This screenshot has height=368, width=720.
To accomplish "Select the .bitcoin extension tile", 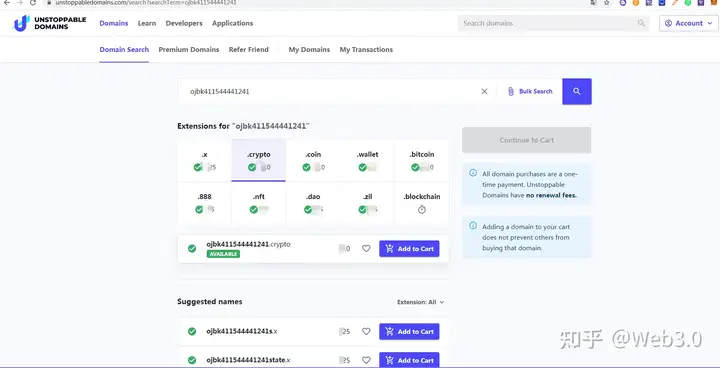I will [x=422, y=160].
